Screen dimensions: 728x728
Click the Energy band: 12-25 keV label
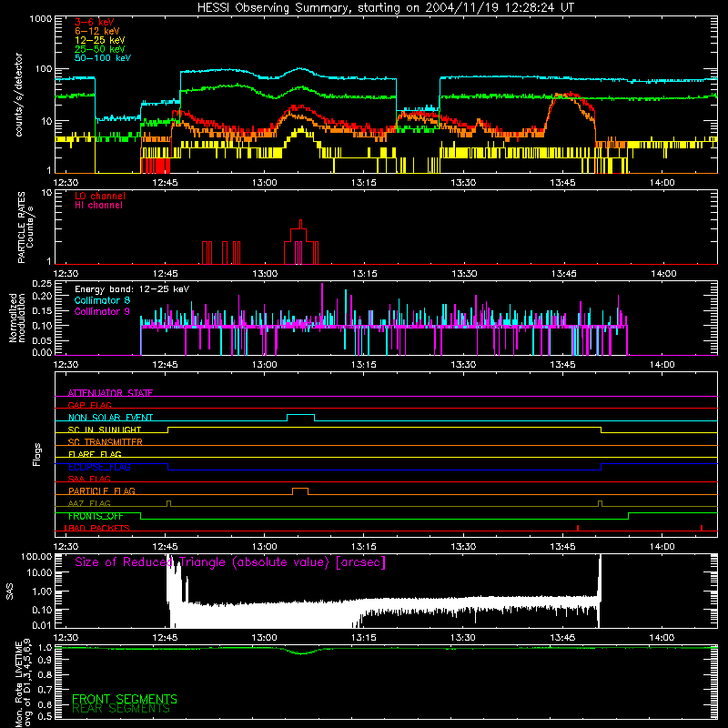click(x=132, y=289)
